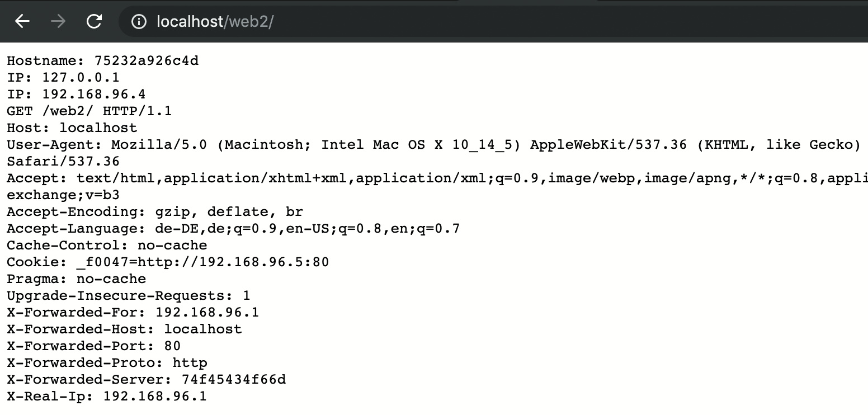
Task: Click the X-Real-Ip header line
Action: [x=107, y=397]
